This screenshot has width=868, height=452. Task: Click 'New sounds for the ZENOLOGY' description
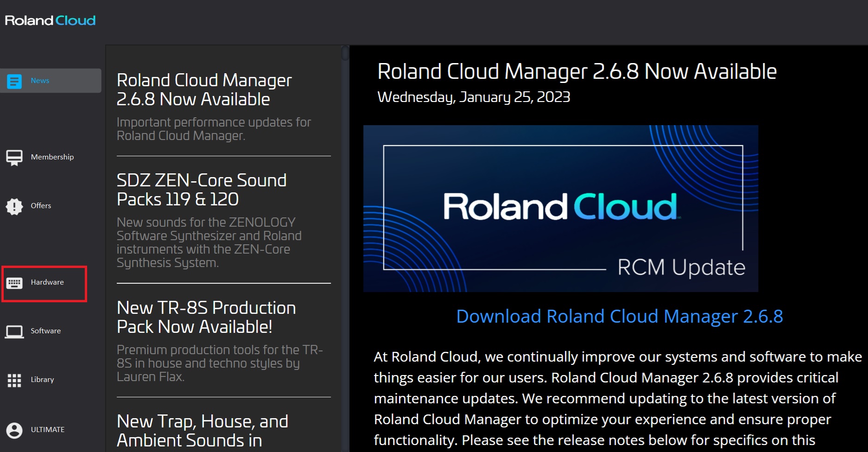[209, 242]
